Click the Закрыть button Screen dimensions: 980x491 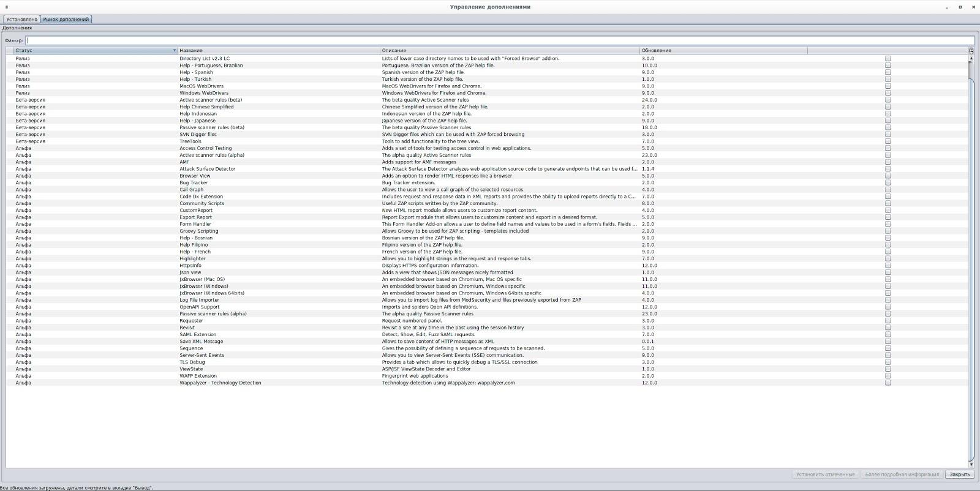(959, 474)
